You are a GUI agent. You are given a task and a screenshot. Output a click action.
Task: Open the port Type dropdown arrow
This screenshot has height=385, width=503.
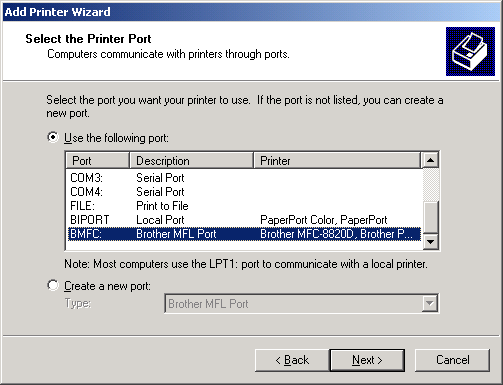[430, 303]
